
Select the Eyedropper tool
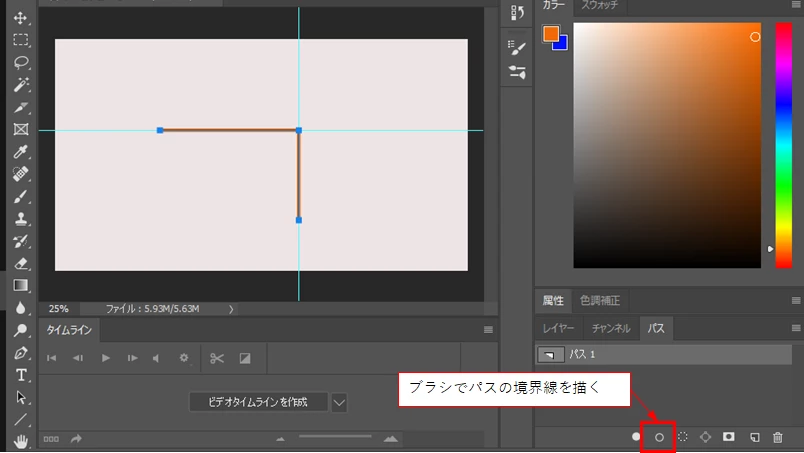21,152
